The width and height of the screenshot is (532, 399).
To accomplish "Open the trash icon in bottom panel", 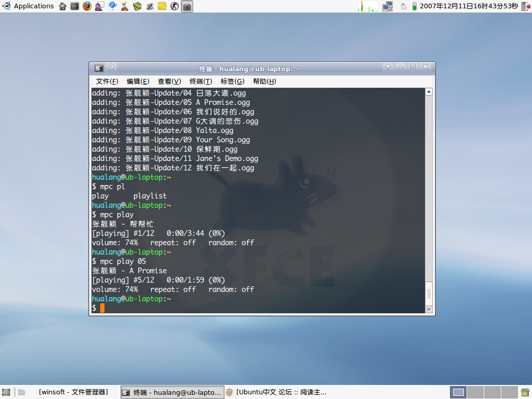I will [x=525, y=392].
